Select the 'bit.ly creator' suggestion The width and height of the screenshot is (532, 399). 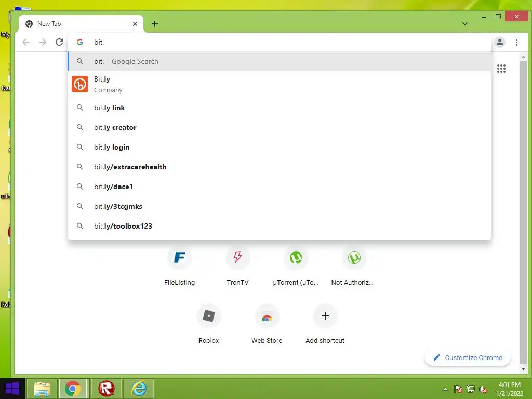pyautogui.click(x=280, y=127)
